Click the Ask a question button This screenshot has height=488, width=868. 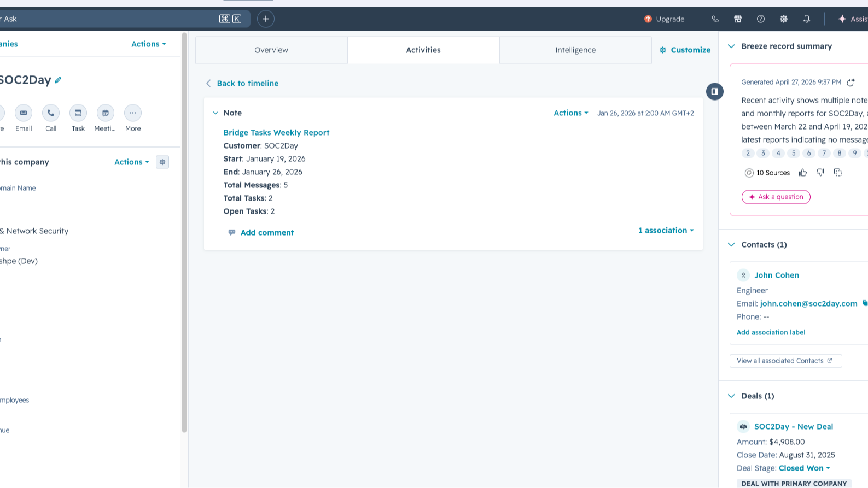[x=776, y=197]
